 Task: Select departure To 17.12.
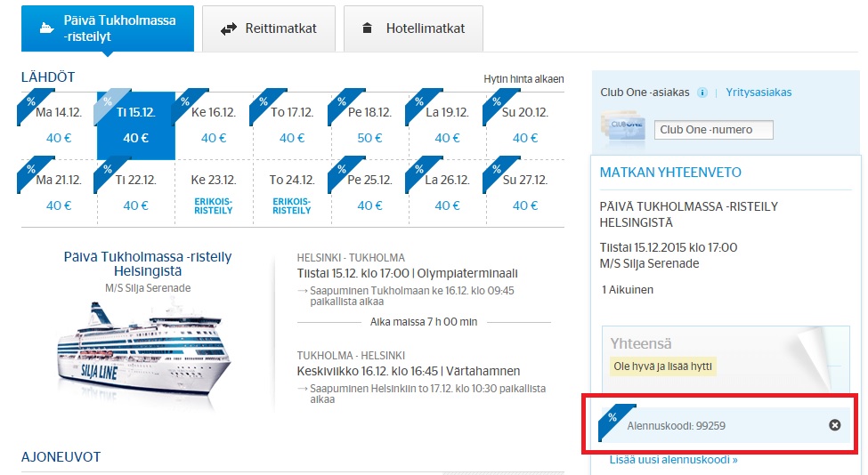coord(292,125)
